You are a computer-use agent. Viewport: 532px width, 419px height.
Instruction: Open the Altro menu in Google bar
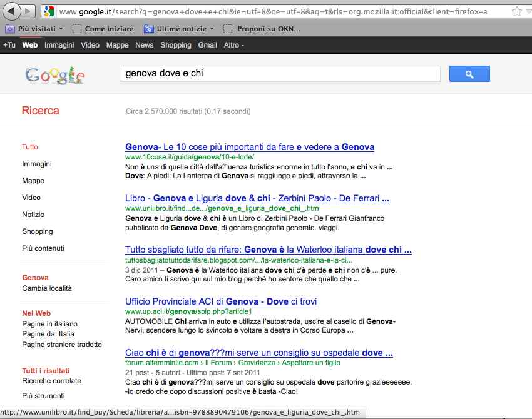coord(233,45)
